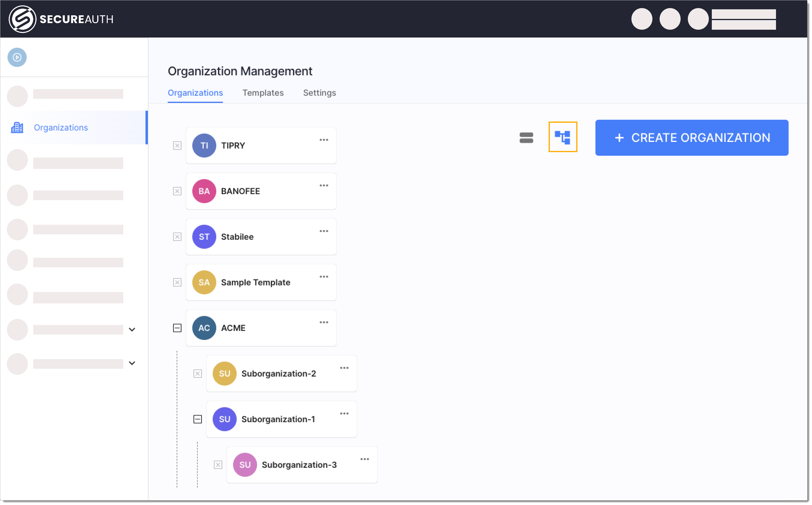Image resolution: width=812 pixels, height=505 pixels.
Task: Switch to the Templates tab
Action: pos(263,92)
